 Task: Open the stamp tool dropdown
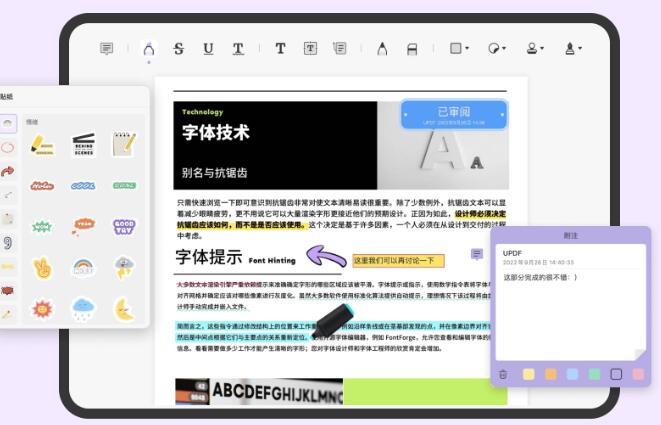535,48
